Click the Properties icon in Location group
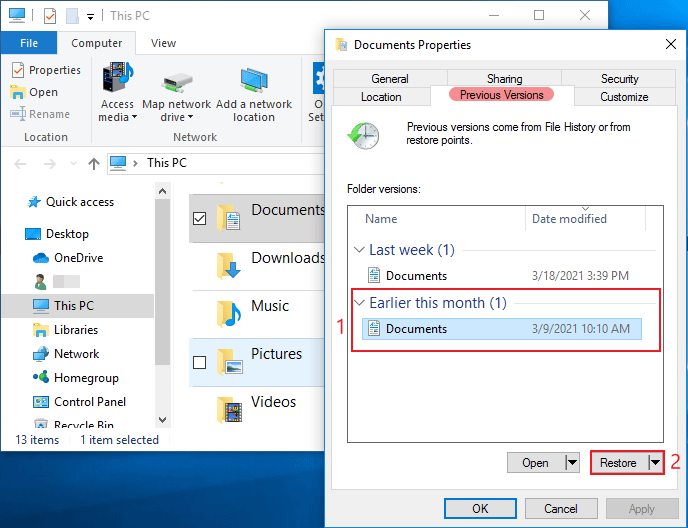688x528 pixels. (18, 70)
